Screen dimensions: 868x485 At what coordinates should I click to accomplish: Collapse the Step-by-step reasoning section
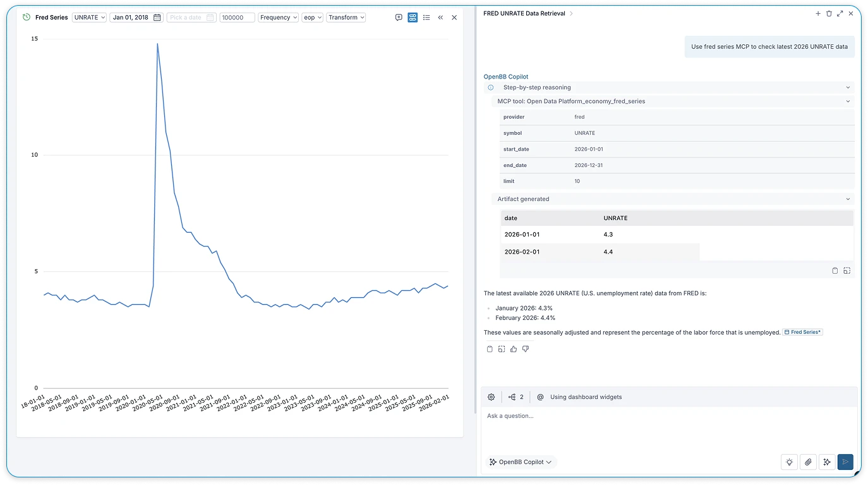point(847,87)
